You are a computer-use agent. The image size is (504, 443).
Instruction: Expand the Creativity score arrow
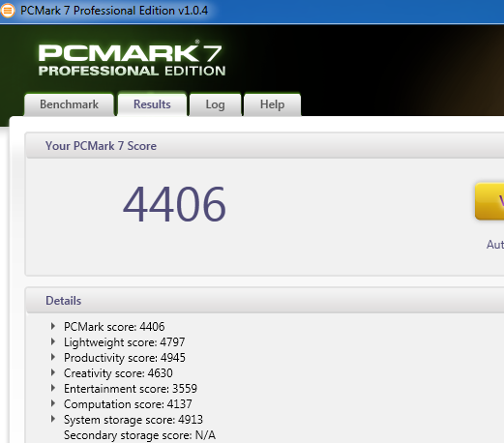pos(53,372)
